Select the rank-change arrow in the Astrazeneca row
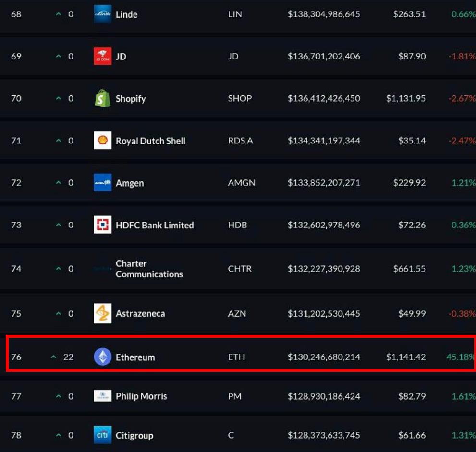The image size is (476, 452). click(59, 313)
